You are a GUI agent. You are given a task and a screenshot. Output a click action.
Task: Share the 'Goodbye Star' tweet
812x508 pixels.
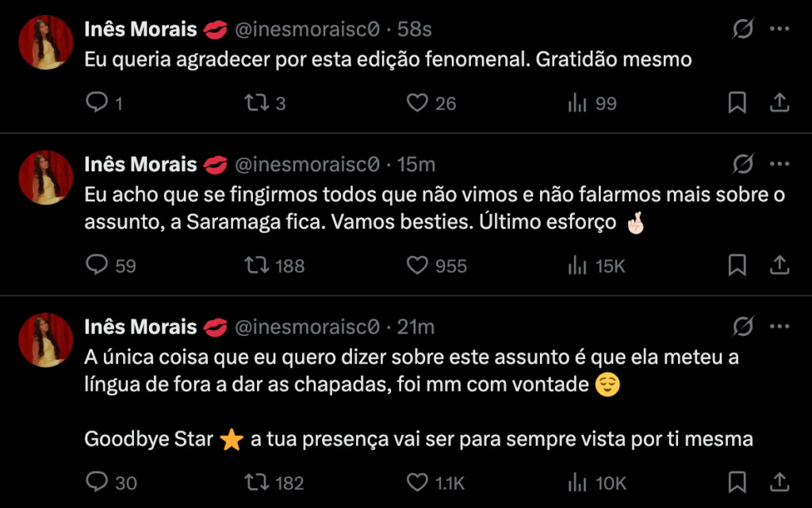(x=779, y=482)
